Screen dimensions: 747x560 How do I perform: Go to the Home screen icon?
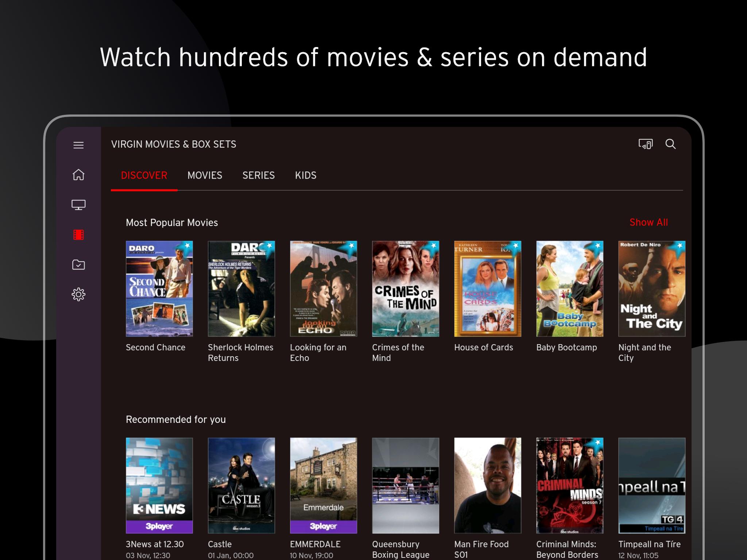[78, 175]
